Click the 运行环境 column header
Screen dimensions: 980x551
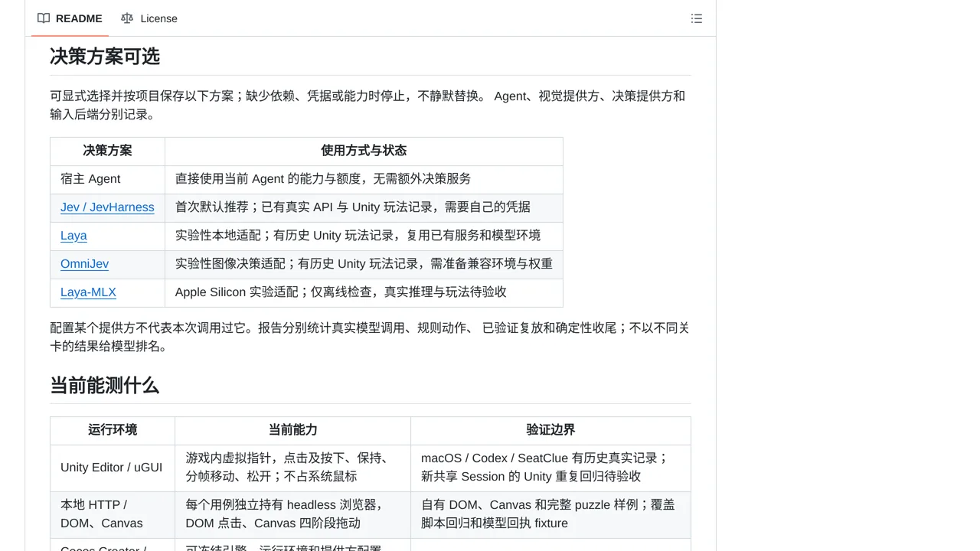[x=113, y=430]
